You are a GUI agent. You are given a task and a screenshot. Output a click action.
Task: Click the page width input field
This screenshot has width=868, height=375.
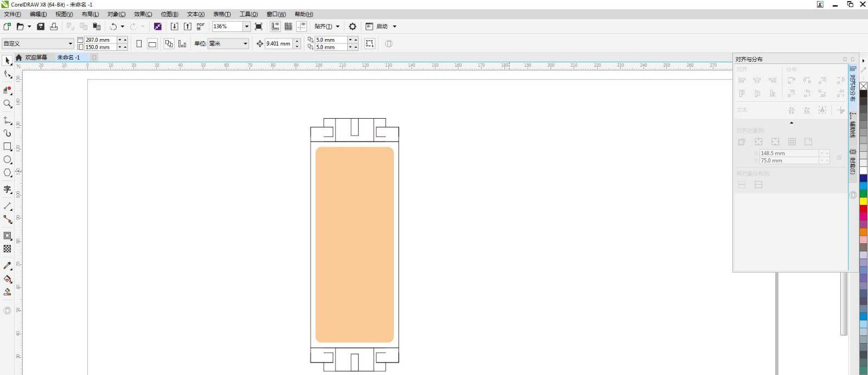click(x=100, y=40)
